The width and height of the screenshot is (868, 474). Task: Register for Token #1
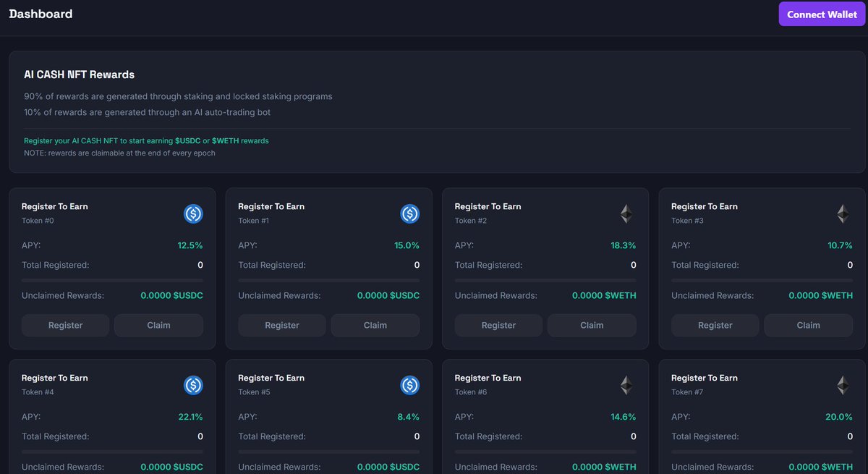click(x=282, y=325)
